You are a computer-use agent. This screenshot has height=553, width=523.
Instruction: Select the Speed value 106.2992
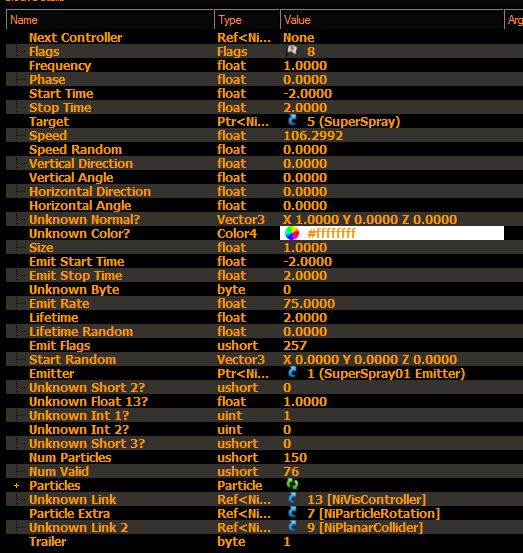point(313,135)
